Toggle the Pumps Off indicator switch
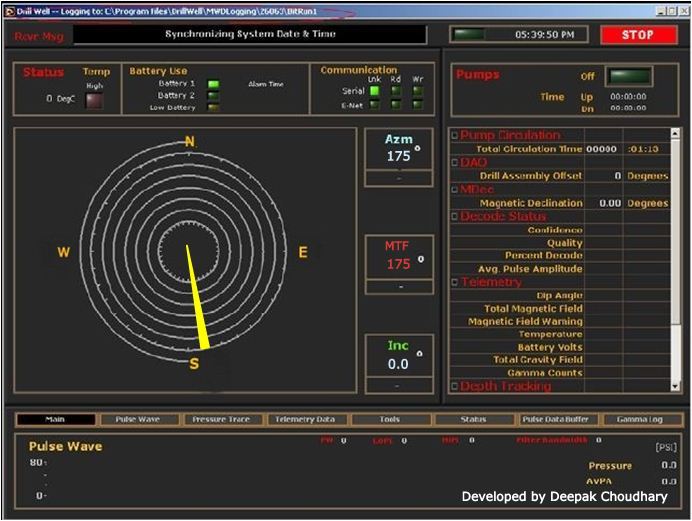The image size is (692, 521). click(x=630, y=76)
